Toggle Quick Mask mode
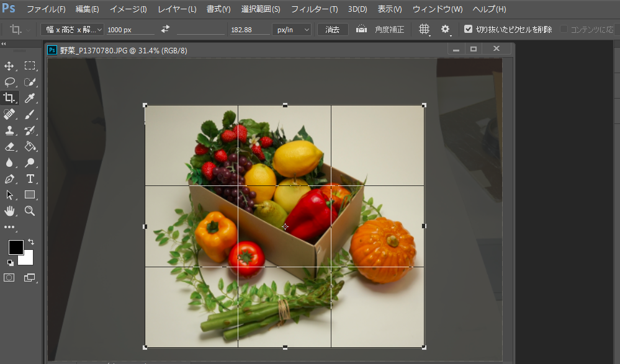Image resolution: width=620 pixels, height=364 pixels. click(x=9, y=277)
